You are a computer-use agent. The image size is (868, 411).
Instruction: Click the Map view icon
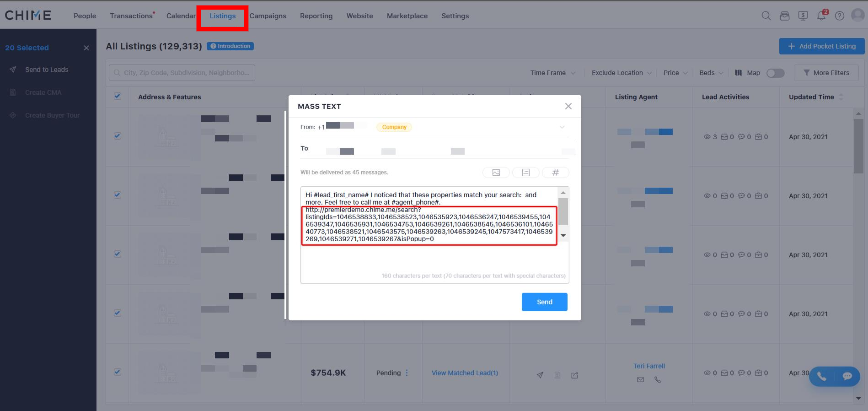tap(738, 73)
